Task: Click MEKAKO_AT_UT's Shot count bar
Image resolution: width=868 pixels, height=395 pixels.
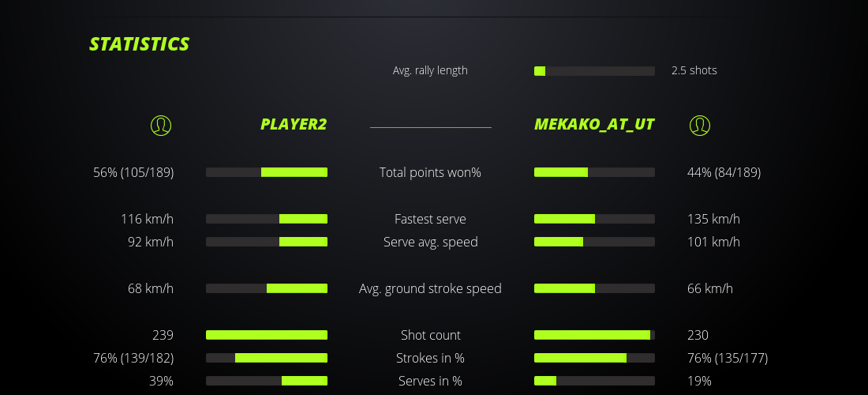Action: tap(594, 335)
